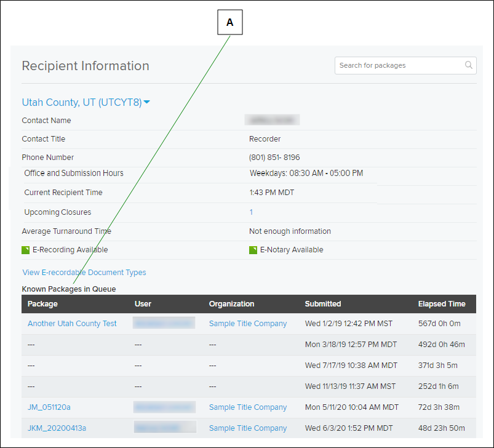The image size is (494, 448).
Task: Collapse the recipient selector caret
Action: click(x=147, y=103)
